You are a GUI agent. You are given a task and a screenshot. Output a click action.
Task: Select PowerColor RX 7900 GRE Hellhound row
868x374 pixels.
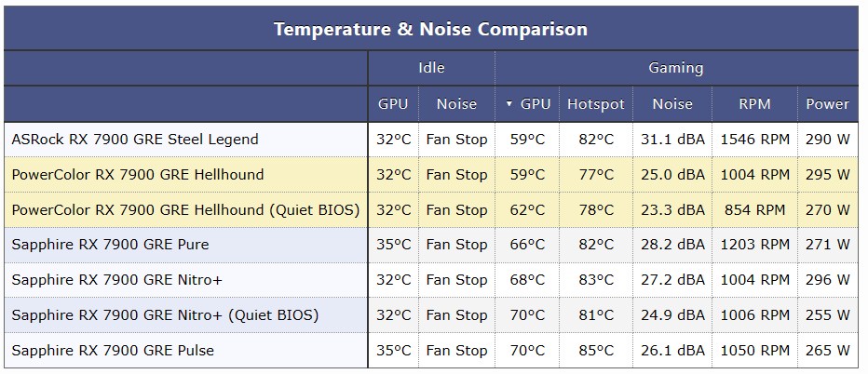138,175
